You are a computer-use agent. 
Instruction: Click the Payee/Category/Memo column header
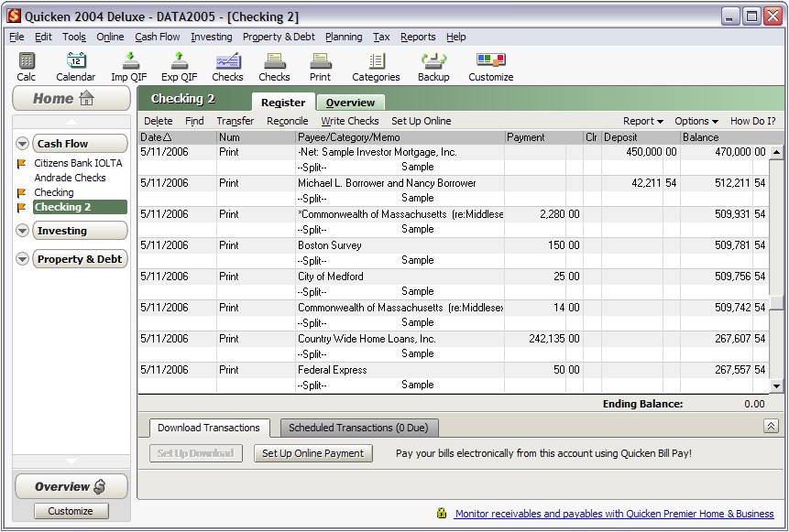400,137
